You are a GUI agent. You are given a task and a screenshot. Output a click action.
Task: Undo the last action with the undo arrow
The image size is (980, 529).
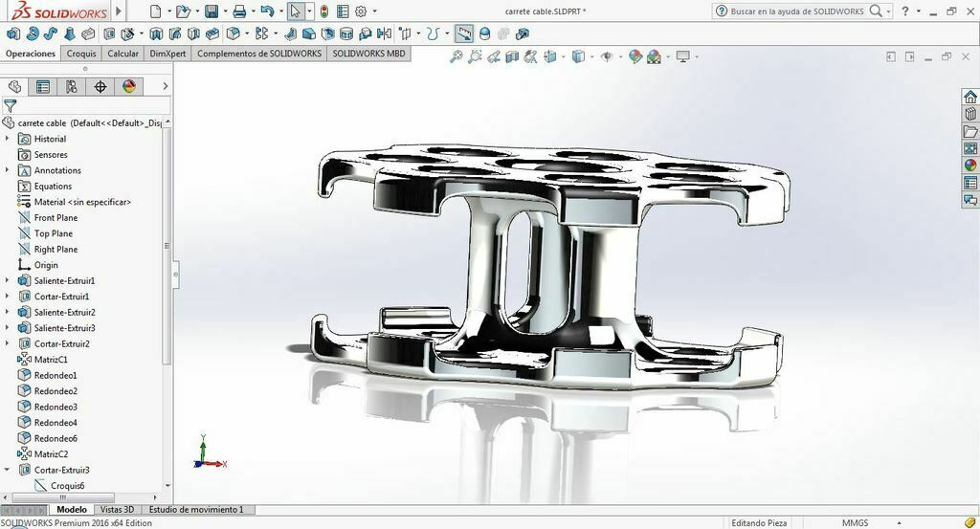point(267,11)
